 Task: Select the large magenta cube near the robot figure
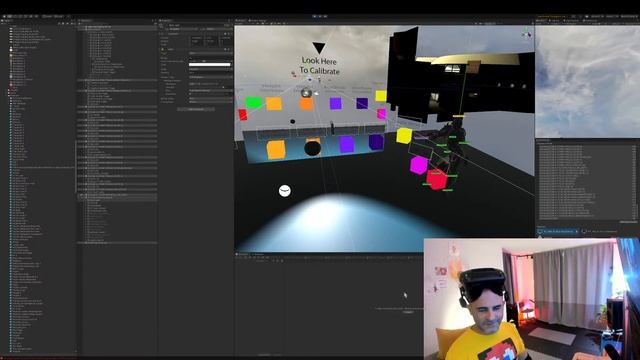418,165
